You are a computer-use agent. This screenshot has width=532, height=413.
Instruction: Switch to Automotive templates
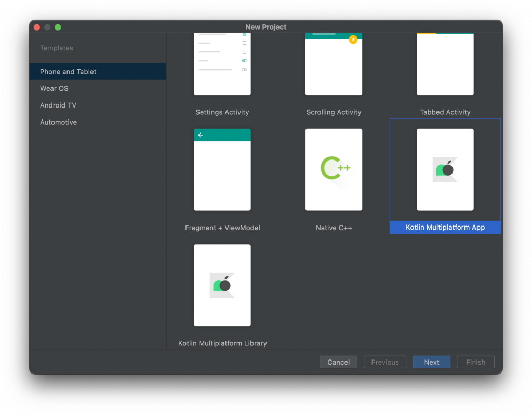click(98, 122)
